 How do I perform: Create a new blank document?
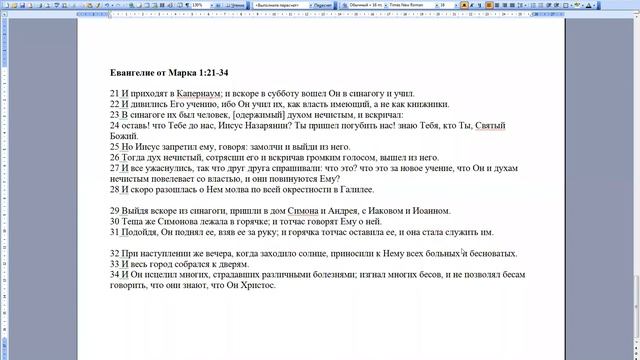pyautogui.click(x=6, y=5)
